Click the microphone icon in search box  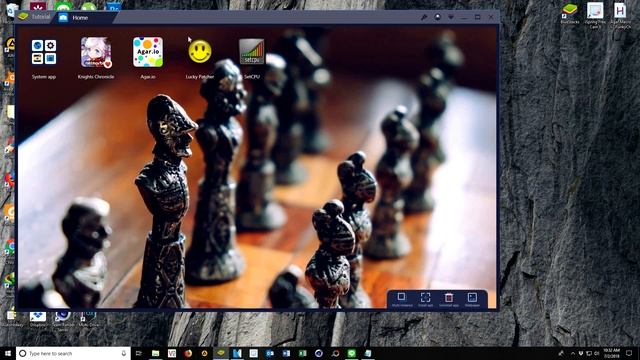coord(124,353)
